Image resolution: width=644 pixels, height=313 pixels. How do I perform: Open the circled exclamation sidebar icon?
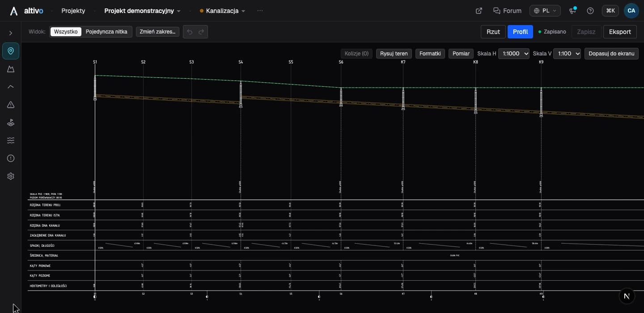point(11,158)
